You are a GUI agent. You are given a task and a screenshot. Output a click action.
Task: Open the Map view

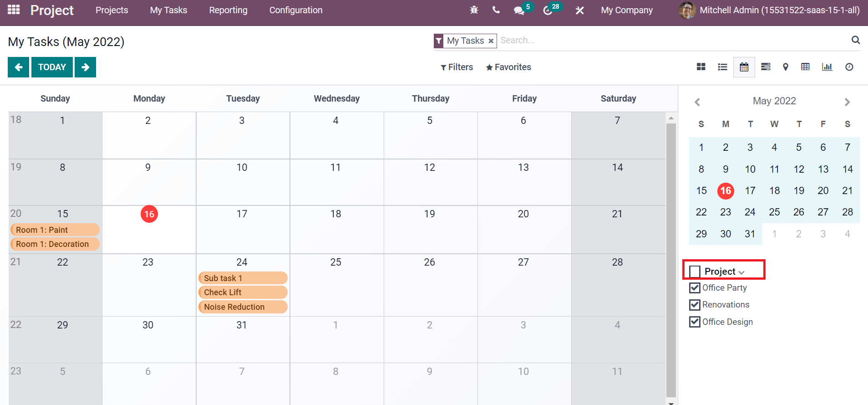(x=786, y=67)
